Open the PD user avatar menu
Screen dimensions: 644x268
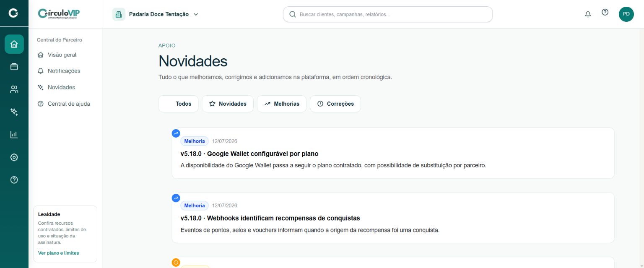coord(626,14)
